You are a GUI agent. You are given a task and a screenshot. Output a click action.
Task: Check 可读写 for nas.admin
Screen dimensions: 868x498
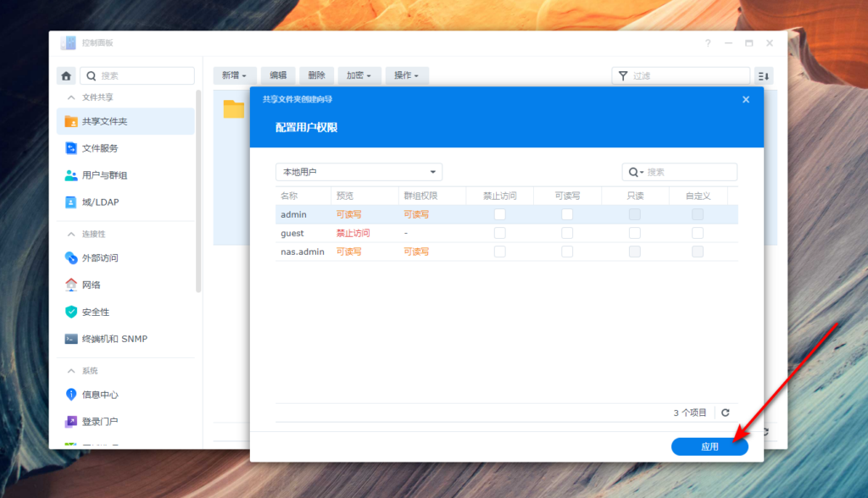tap(567, 252)
